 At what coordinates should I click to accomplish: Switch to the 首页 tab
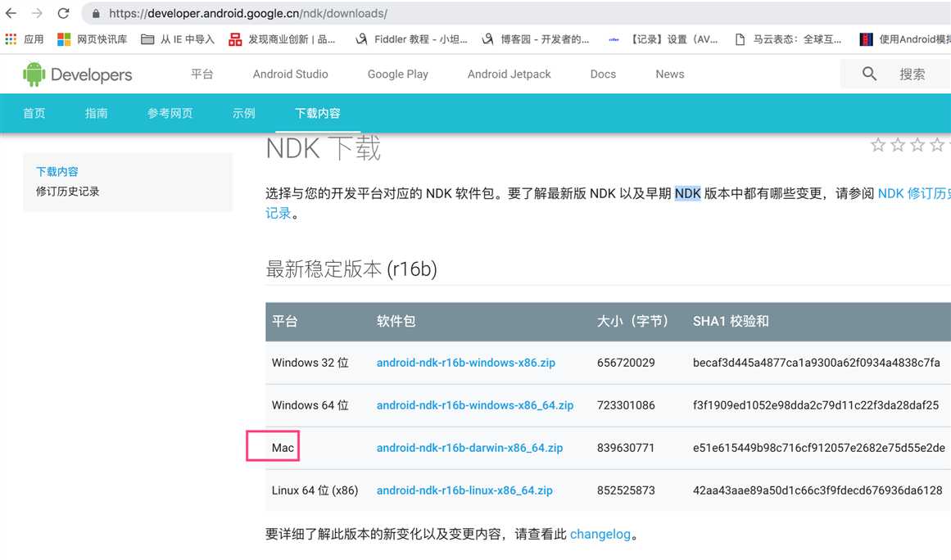(x=34, y=113)
